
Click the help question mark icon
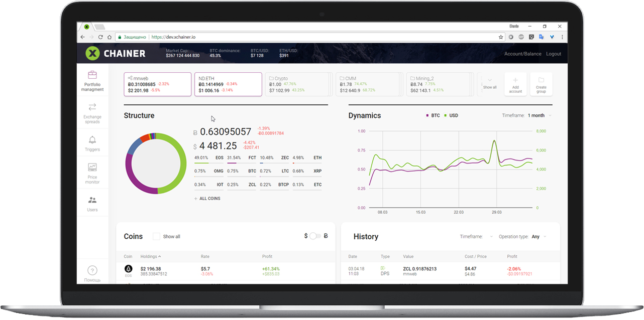(92, 270)
